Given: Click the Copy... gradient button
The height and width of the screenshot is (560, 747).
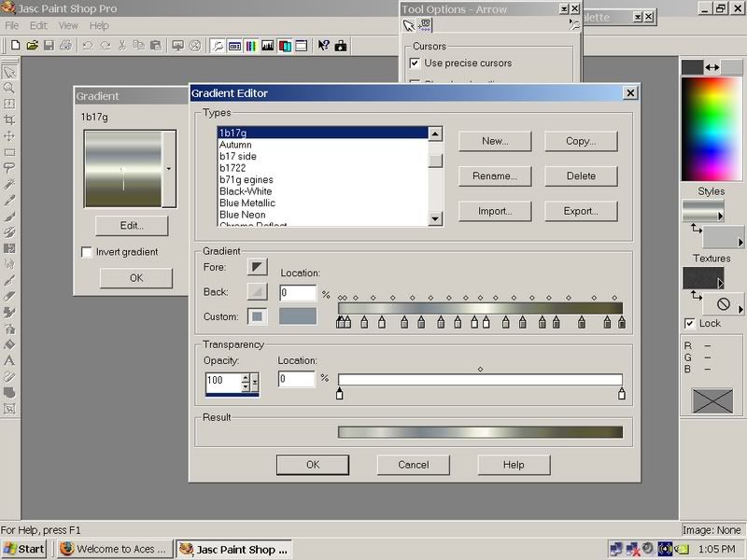Looking at the screenshot, I should (x=581, y=141).
